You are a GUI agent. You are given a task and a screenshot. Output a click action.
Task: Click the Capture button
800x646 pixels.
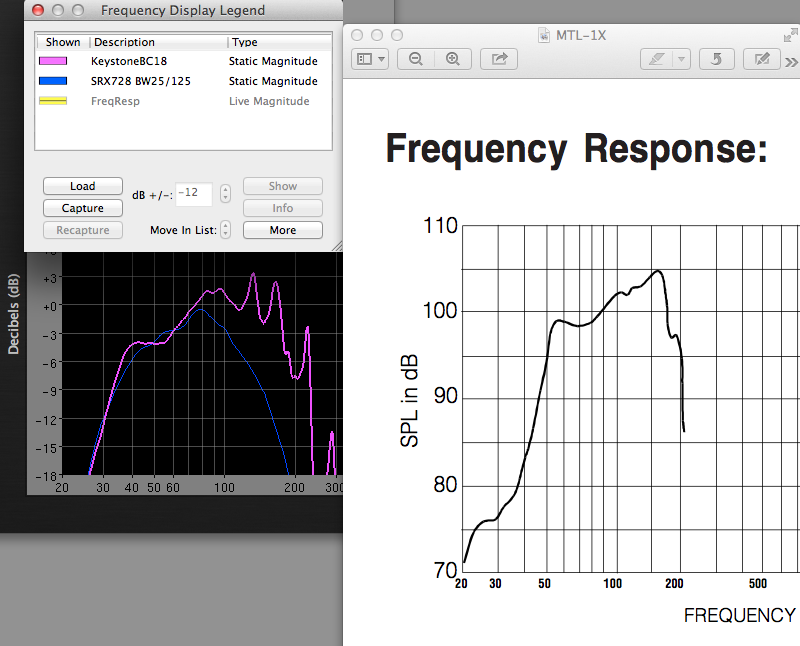[83, 208]
